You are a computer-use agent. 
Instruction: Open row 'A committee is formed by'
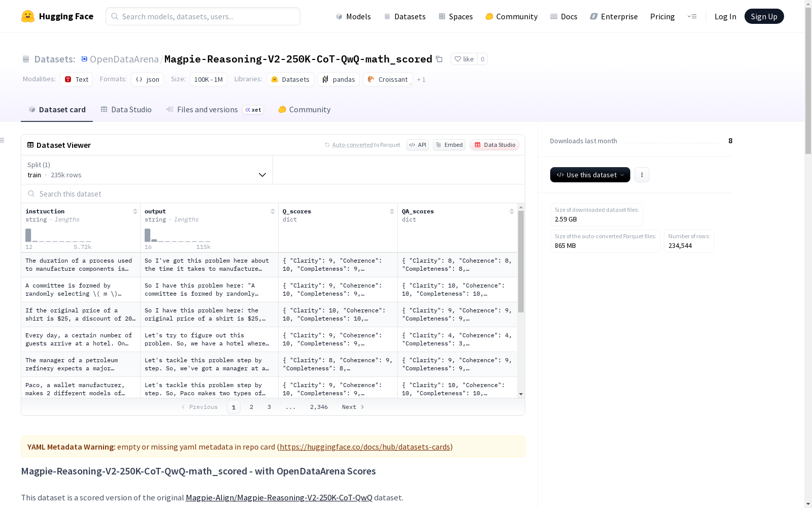269,290
